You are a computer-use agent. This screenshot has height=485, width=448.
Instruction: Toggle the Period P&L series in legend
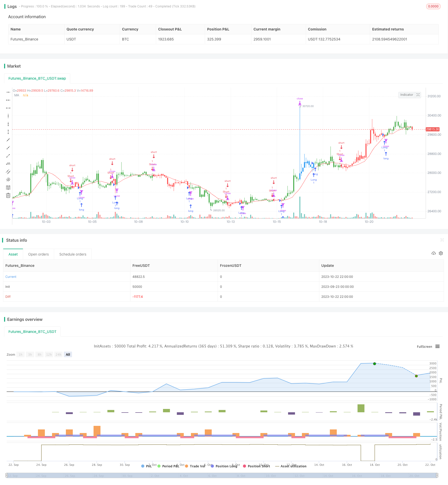(x=168, y=466)
